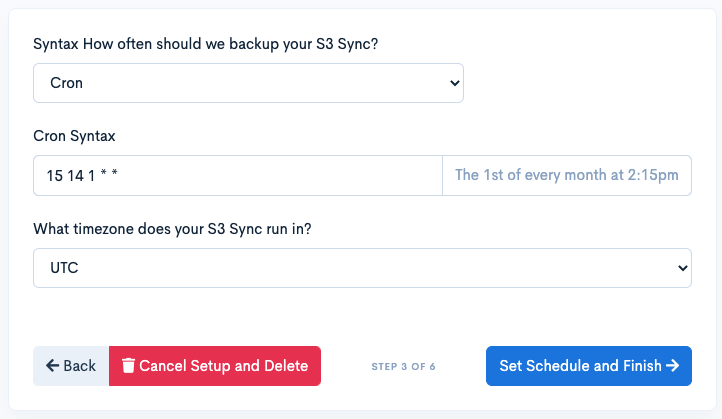Viewport: 722px width, 419px height.
Task: Select the 'Cron' value text in dropdown
Action: tap(66, 83)
